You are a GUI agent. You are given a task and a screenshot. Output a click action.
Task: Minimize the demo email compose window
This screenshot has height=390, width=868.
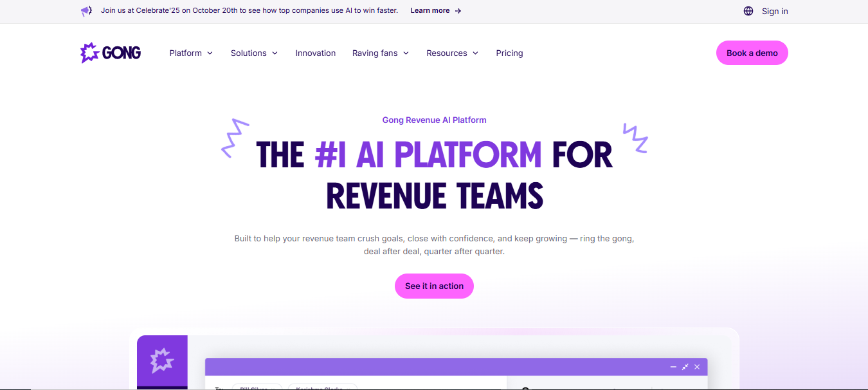coord(673,367)
